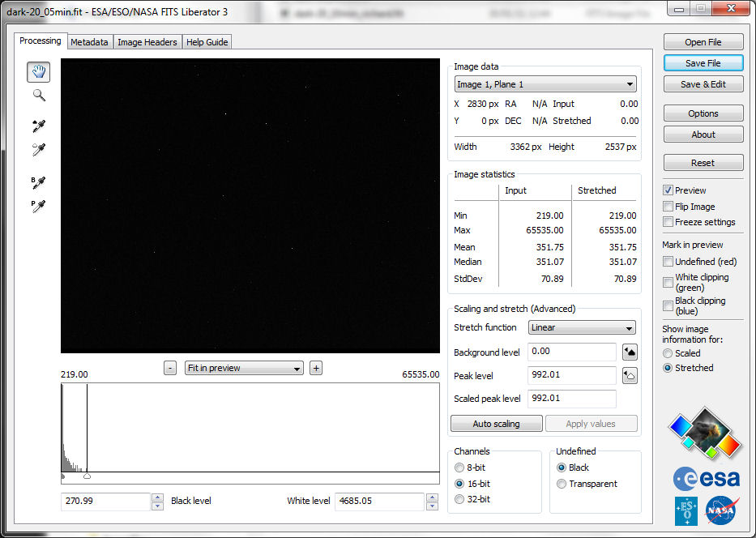Increase White level with up arrow
Screen dimensions: 756x538
coord(432,497)
